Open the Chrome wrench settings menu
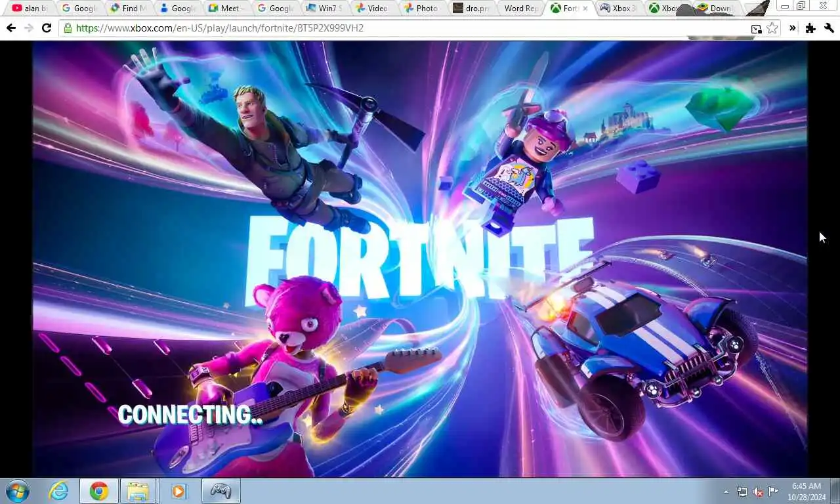 [829, 28]
